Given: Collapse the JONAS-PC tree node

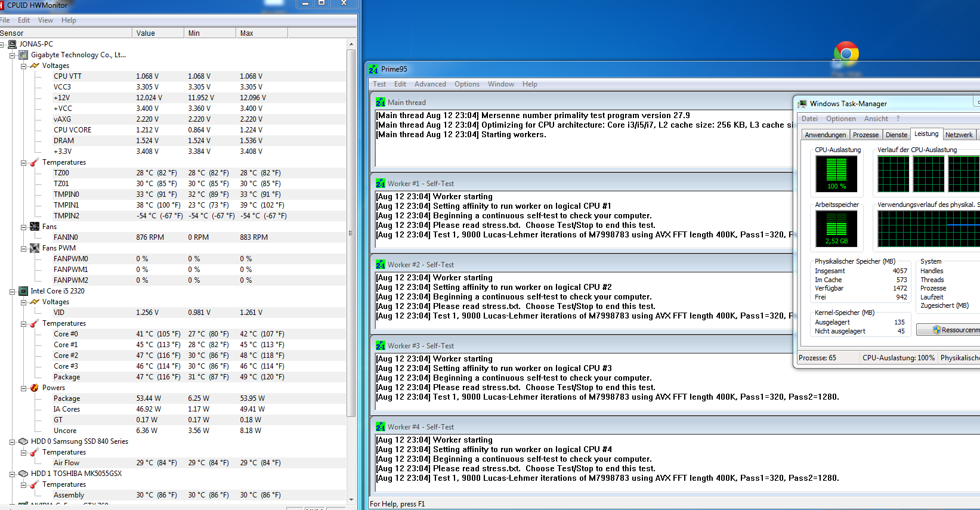Looking at the screenshot, I should pos(2,44).
